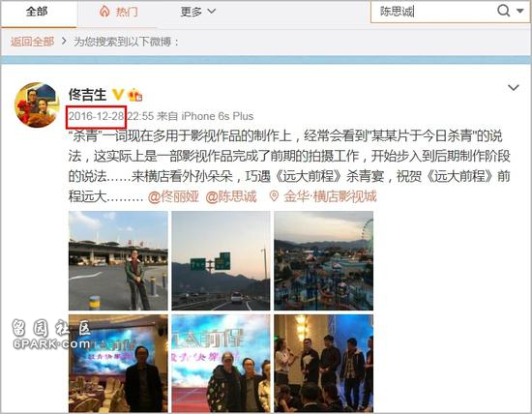Viewport: 532px width, 414px height.
Task: Click the 佟吉生 username link
Action: click(87, 95)
